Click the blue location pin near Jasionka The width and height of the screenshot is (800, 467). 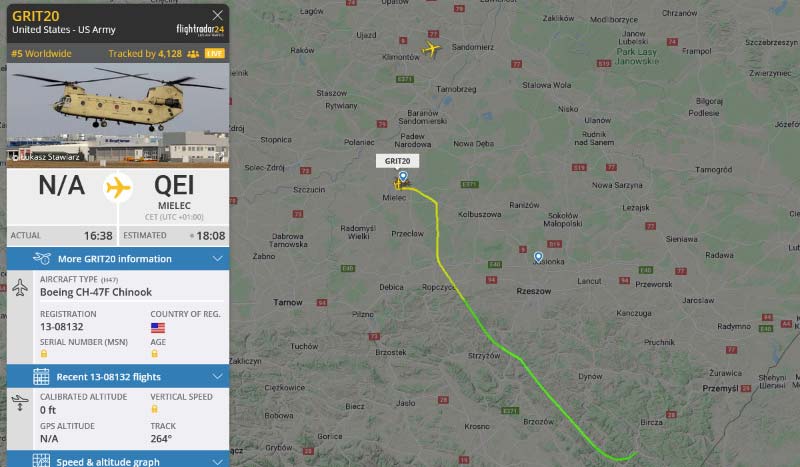[538, 257]
